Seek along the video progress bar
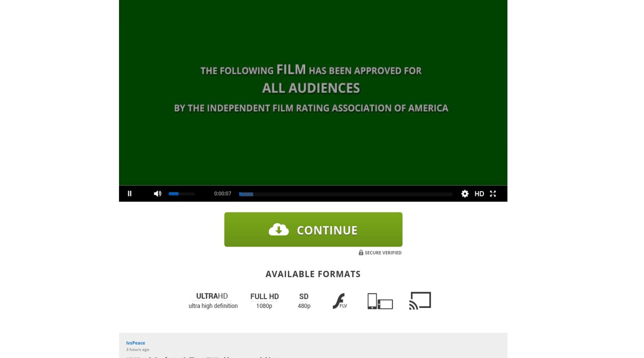 click(345, 194)
